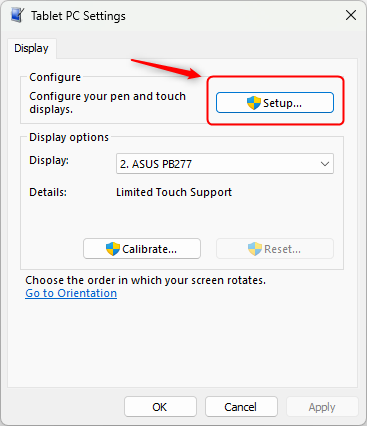The width and height of the screenshot is (367, 426).
Task: Start the Calibrate process
Action: 142,249
